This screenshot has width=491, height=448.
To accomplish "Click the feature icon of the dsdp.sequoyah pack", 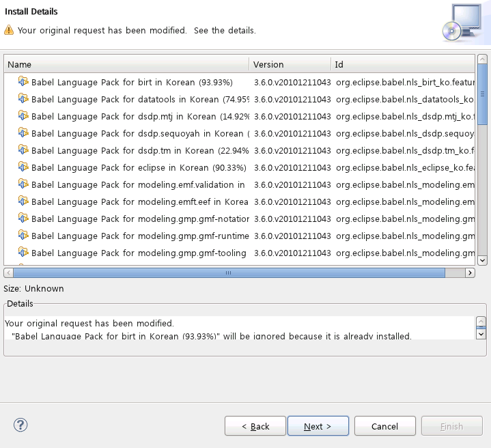I will pyautogui.click(x=23, y=132).
